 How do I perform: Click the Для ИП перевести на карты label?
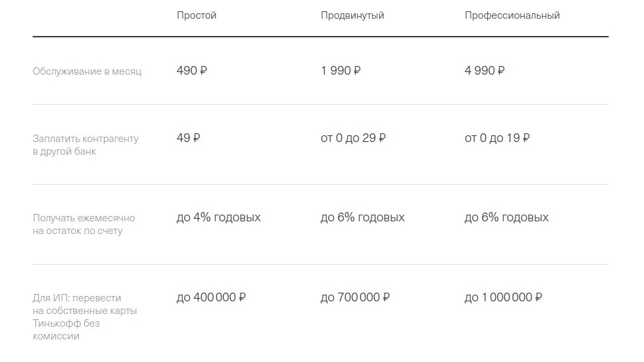point(85,317)
